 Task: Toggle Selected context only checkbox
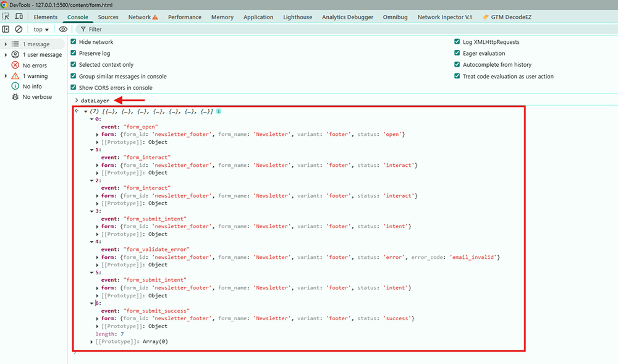[74, 64]
